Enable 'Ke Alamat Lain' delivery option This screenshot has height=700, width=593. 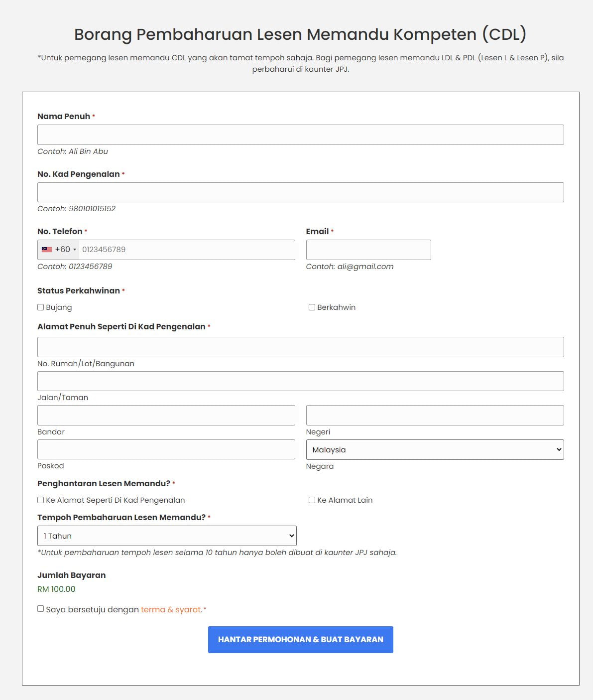[x=312, y=500]
